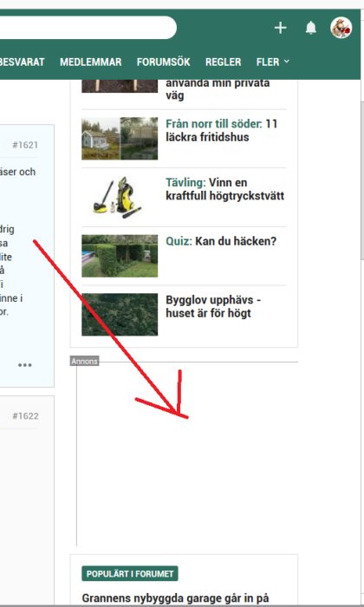Viewport: 364px width, 607px height.
Task: Open 'använda min privata väg' article
Action: click(x=218, y=89)
